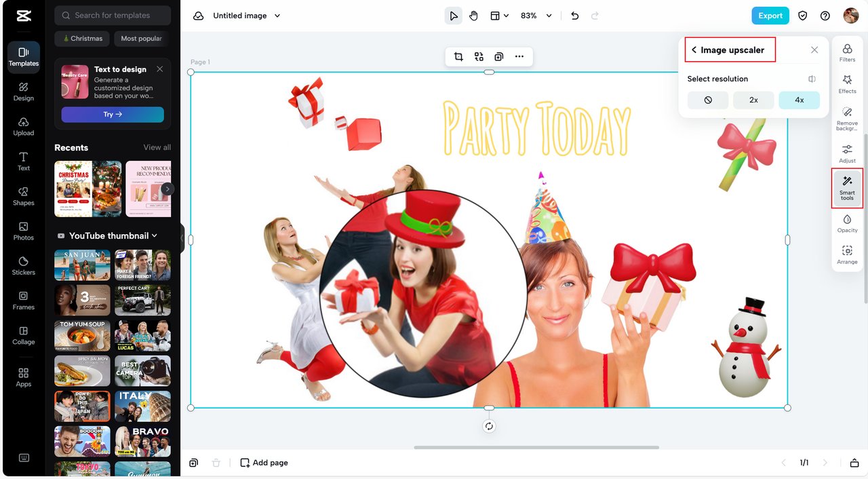Open the Christmas Dinner Party recent template
Screen dimensions: 868x479
(88, 189)
